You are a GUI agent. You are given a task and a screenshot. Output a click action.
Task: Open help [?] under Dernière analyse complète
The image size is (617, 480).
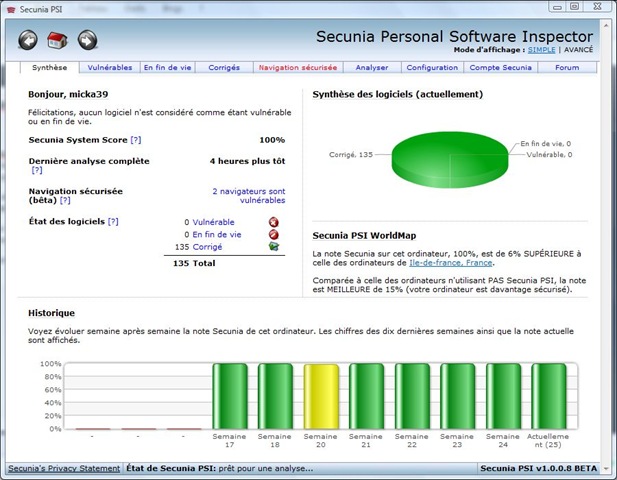pyautogui.click(x=37, y=170)
